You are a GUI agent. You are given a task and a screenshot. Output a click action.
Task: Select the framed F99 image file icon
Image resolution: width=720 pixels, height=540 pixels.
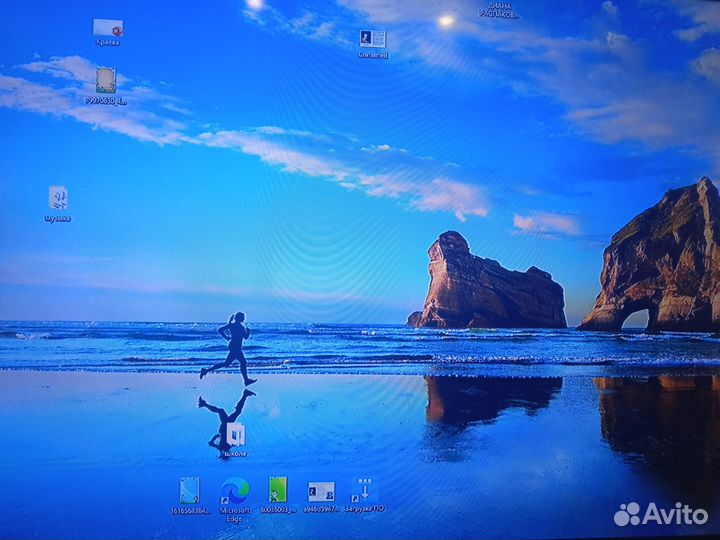(x=106, y=80)
